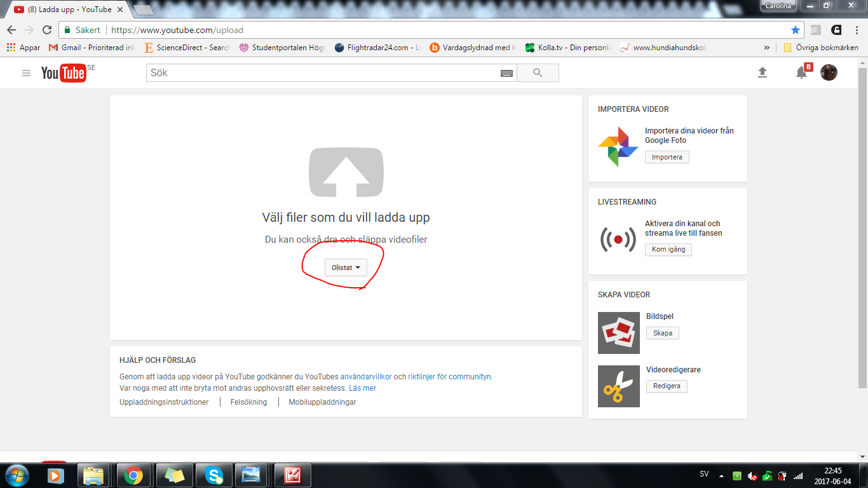Screen dimensions: 868x488
Task: Open Uppladdningsinstruktioner link
Action: pyautogui.click(x=164, y=402)
